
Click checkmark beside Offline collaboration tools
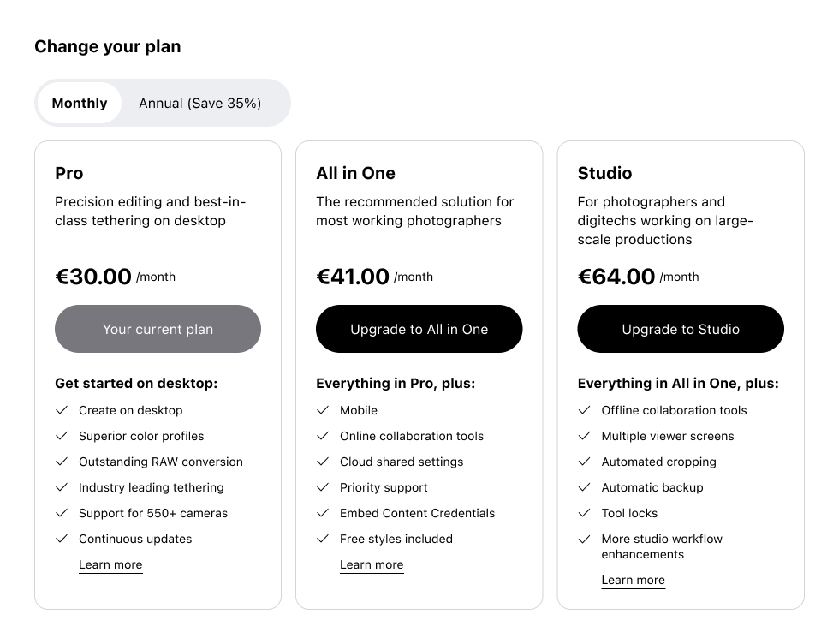tap(584, 410)
